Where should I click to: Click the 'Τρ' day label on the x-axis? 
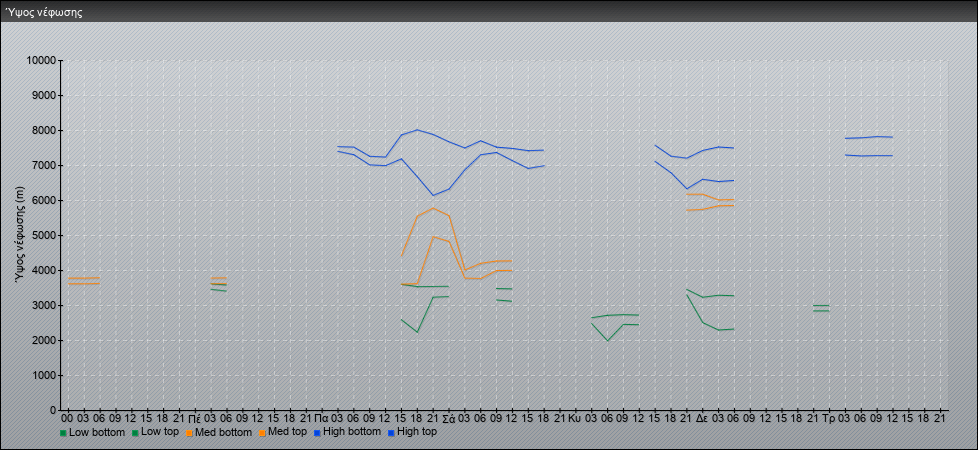829,418
